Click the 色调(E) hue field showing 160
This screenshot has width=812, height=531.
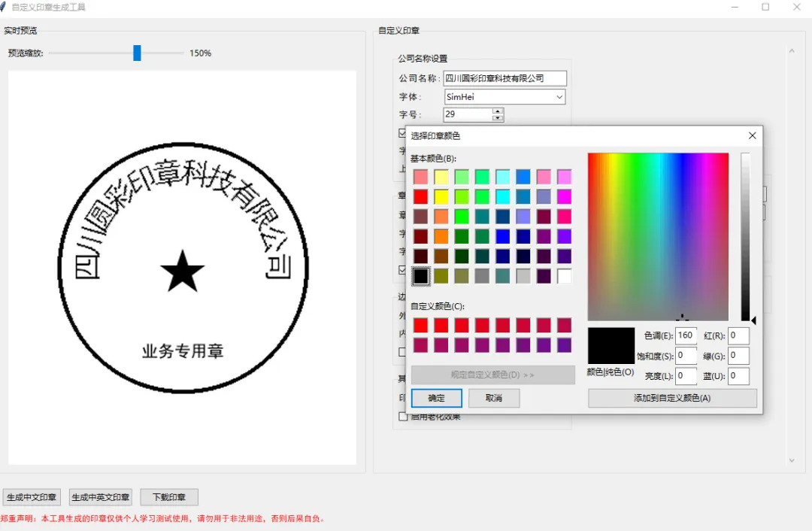tap(686, 335)
